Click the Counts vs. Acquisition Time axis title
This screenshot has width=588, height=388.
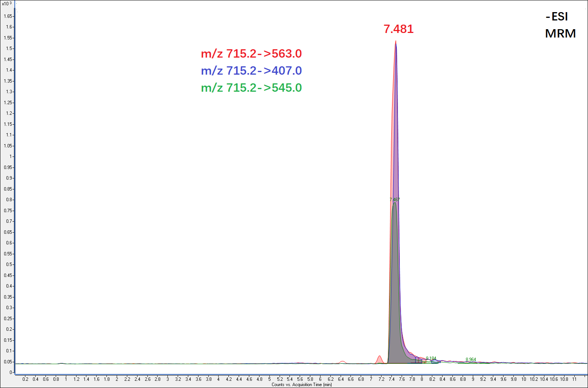[x=301, y=385]
